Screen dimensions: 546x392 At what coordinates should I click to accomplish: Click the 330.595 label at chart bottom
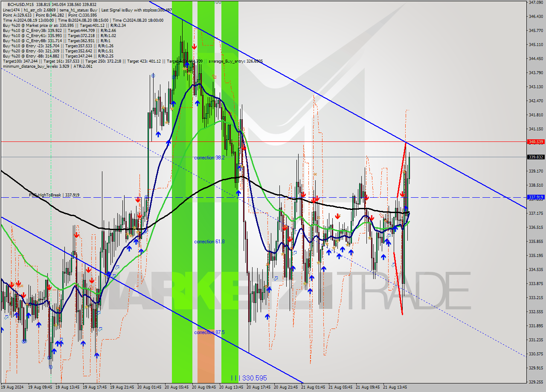coord(255,378)
